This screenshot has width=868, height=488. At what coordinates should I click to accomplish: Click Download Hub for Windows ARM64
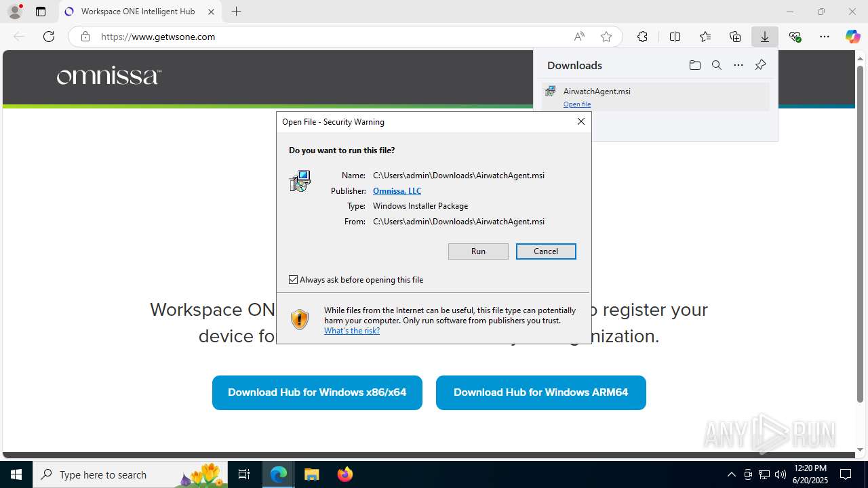tap(541, 392)
